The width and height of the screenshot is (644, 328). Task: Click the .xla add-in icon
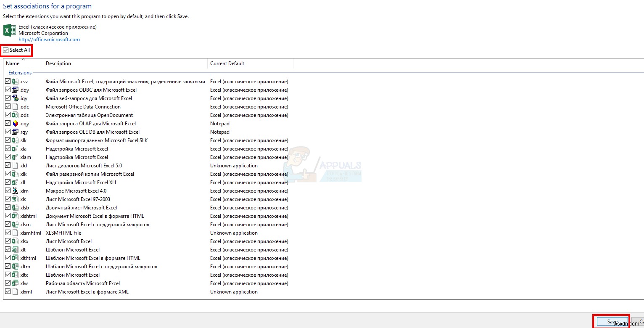[15, 149]
